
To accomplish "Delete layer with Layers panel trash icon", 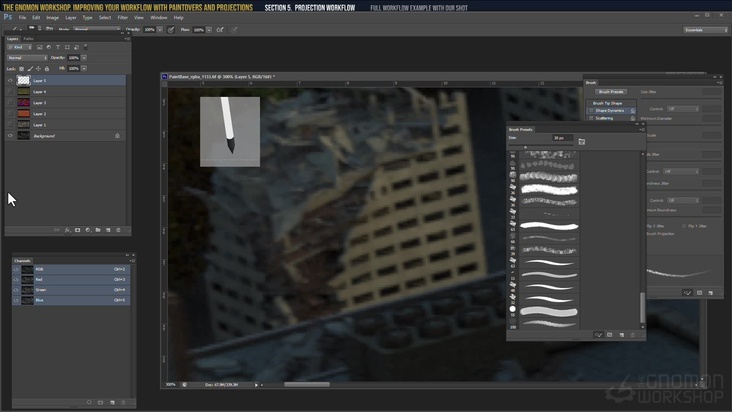I will point(118,230).
